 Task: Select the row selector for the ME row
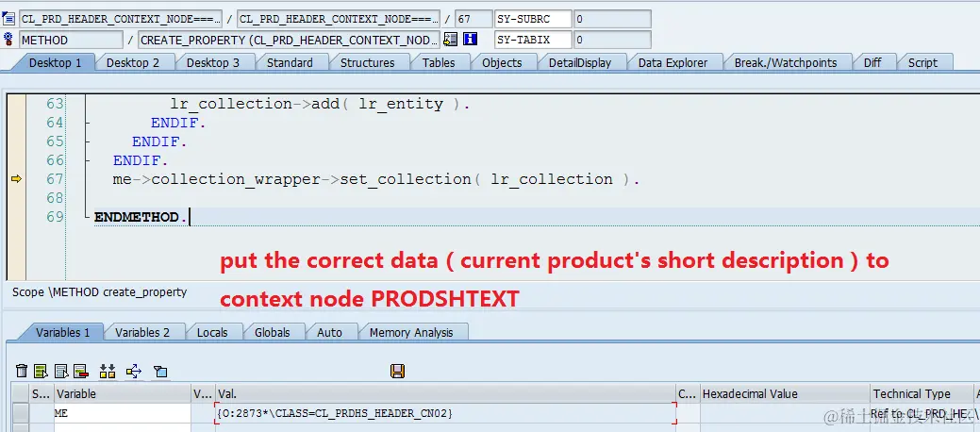pos(21,413)
